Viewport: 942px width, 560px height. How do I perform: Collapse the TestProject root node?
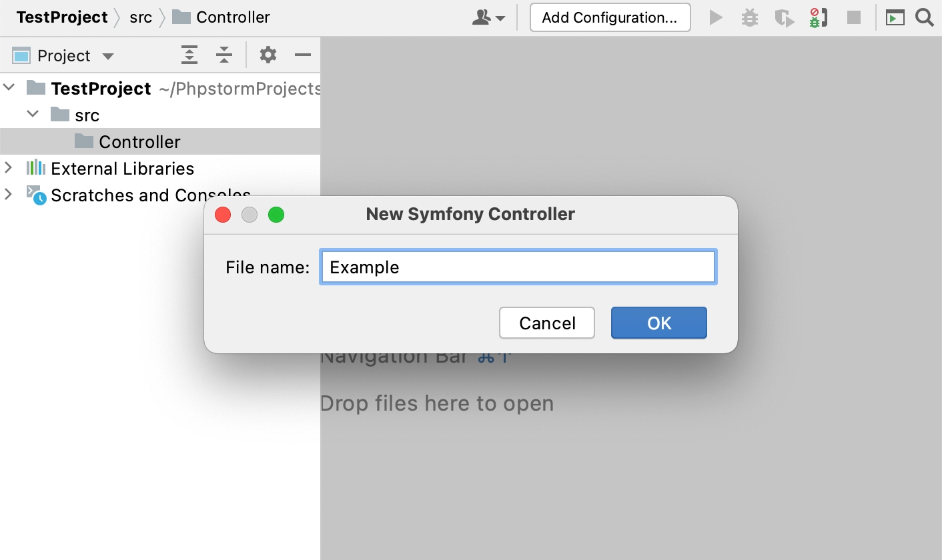pos(9,87)
